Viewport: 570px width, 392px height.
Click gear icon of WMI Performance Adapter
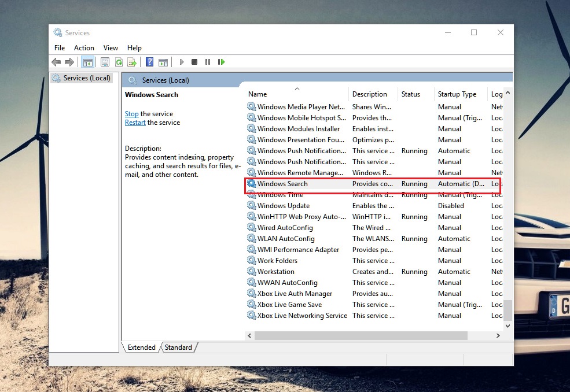[252, 249]
